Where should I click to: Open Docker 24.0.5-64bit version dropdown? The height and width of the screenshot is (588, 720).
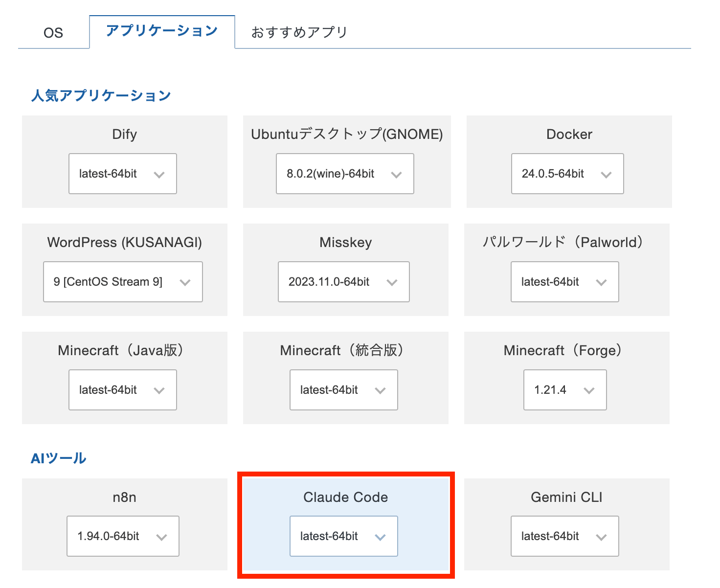[x=567, y=174]
